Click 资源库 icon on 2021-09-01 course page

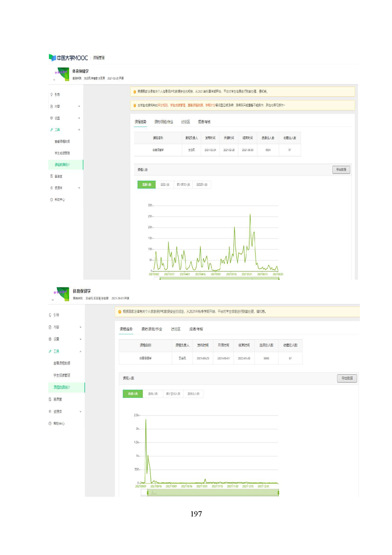pyautogui.click(x=50, y=411)
